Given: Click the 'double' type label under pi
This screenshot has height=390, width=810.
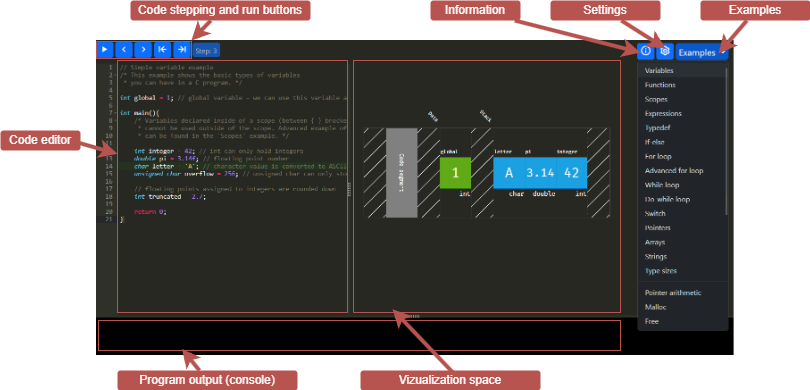Looking at the screenshot, I should pos(544,194).
